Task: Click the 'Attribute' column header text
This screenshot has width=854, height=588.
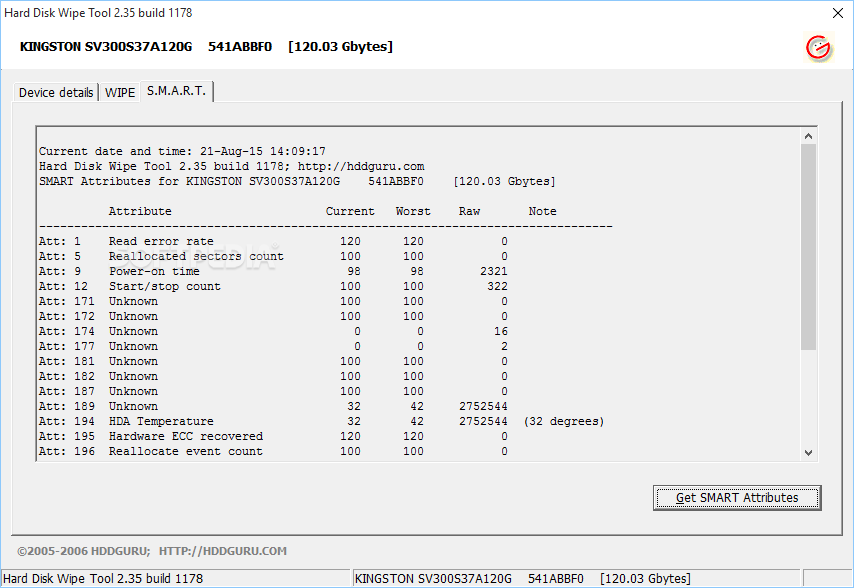Action: [x=140, y=211]
